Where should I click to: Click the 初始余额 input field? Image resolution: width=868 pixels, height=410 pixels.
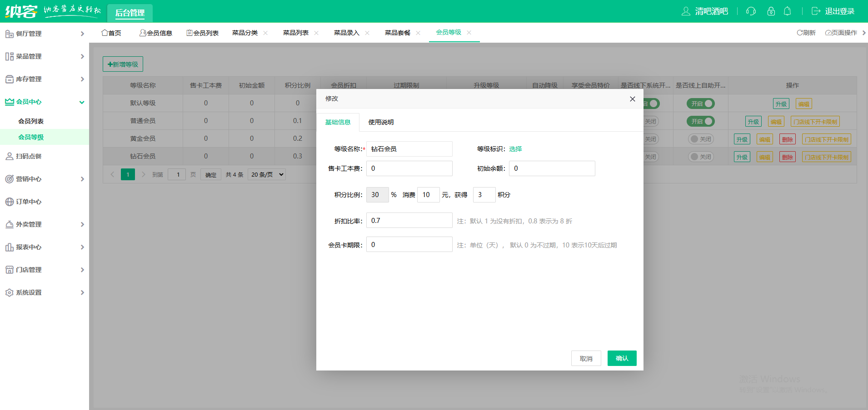click(552, 168)
